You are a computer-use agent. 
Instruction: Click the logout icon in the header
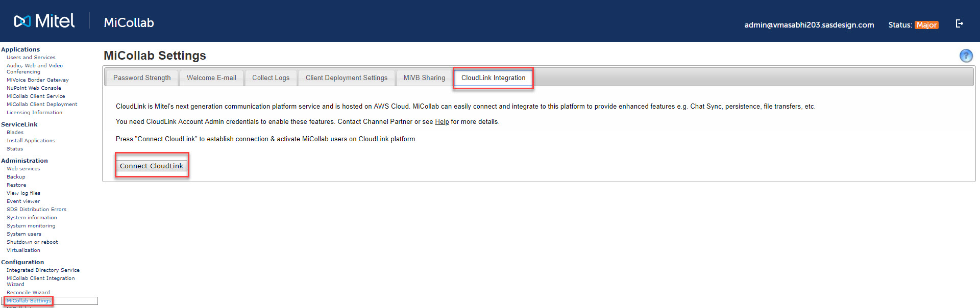coord(960,23)
